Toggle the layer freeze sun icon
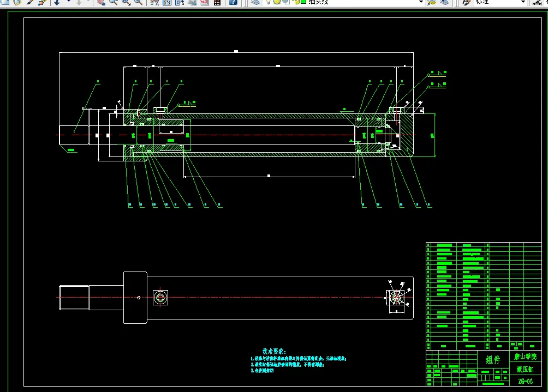The width and height of the screenshot is (548, 392). click(277, 2)
